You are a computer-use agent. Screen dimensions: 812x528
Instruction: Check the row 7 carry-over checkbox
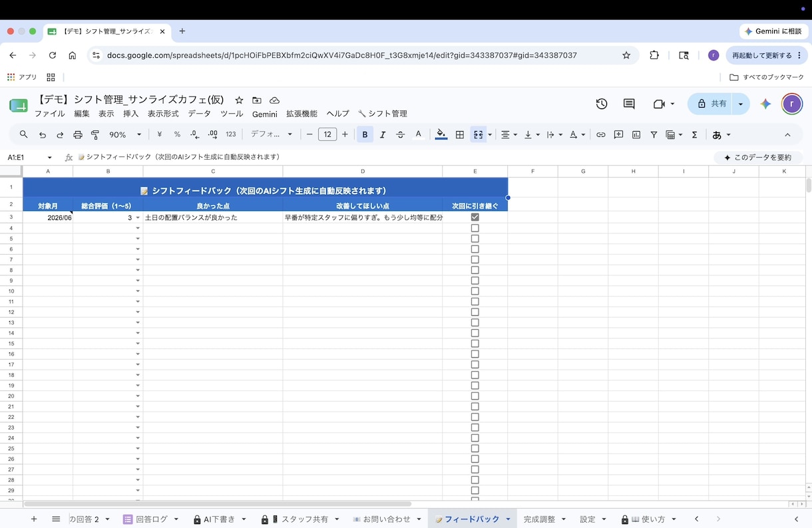pos(475,259)
